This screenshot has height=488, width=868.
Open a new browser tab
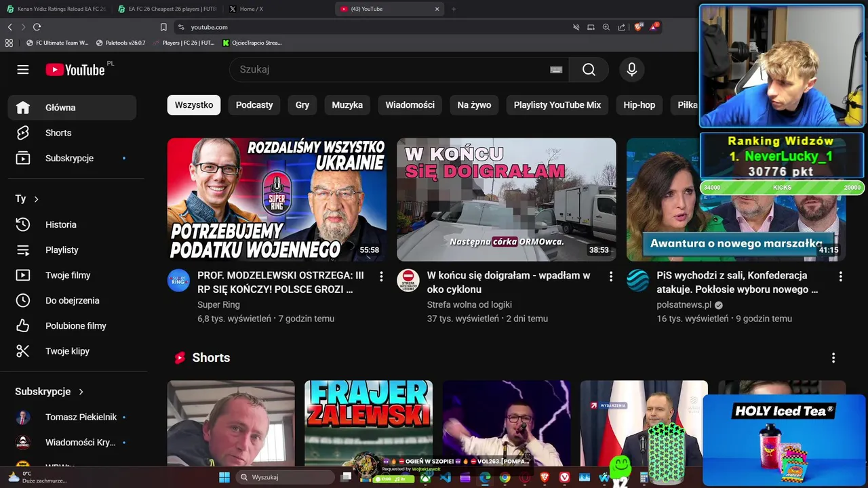click(454, 9)
